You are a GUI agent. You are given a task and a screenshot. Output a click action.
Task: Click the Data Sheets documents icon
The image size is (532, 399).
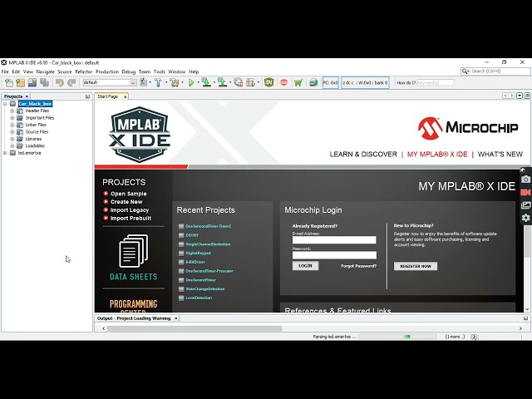click(133, 251)
